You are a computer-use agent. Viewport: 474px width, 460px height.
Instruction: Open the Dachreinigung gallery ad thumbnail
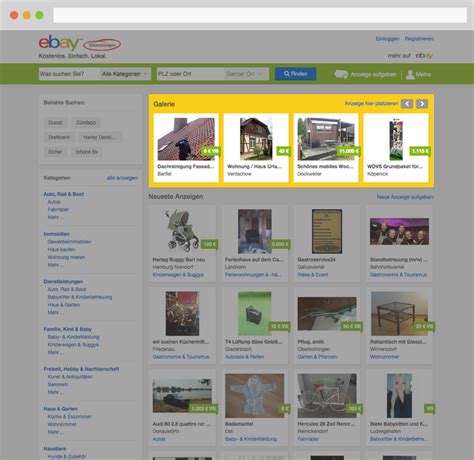pos(186,139)
